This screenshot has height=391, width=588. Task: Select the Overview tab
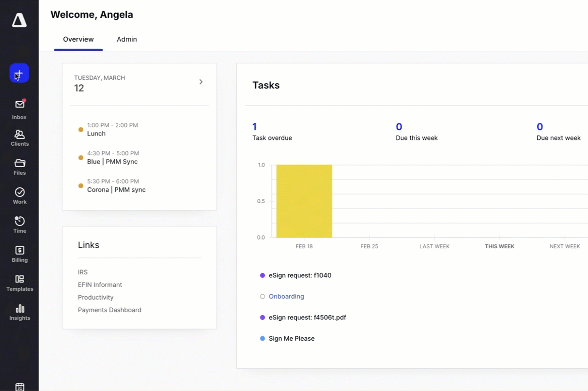(x=78, y=39)
